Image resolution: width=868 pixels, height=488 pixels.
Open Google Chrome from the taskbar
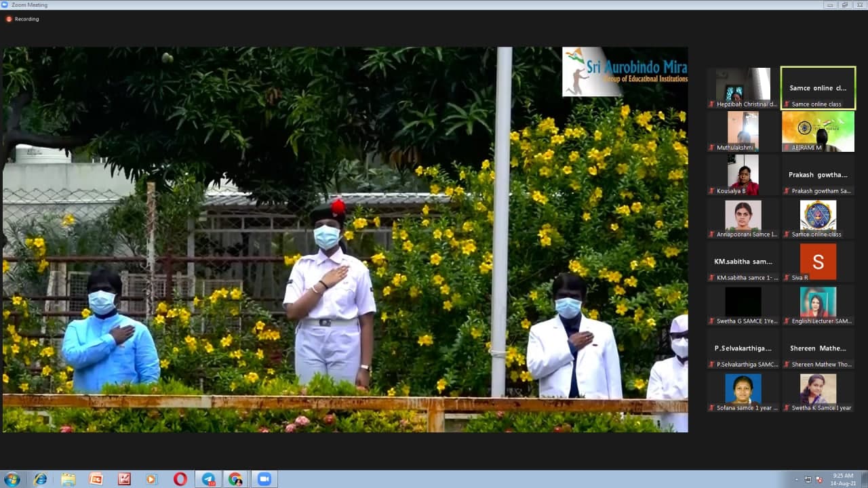click(x=235, y=479)
